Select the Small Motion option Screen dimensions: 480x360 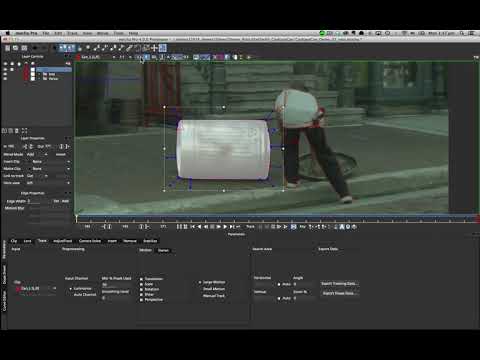click(x=214, y=289)
